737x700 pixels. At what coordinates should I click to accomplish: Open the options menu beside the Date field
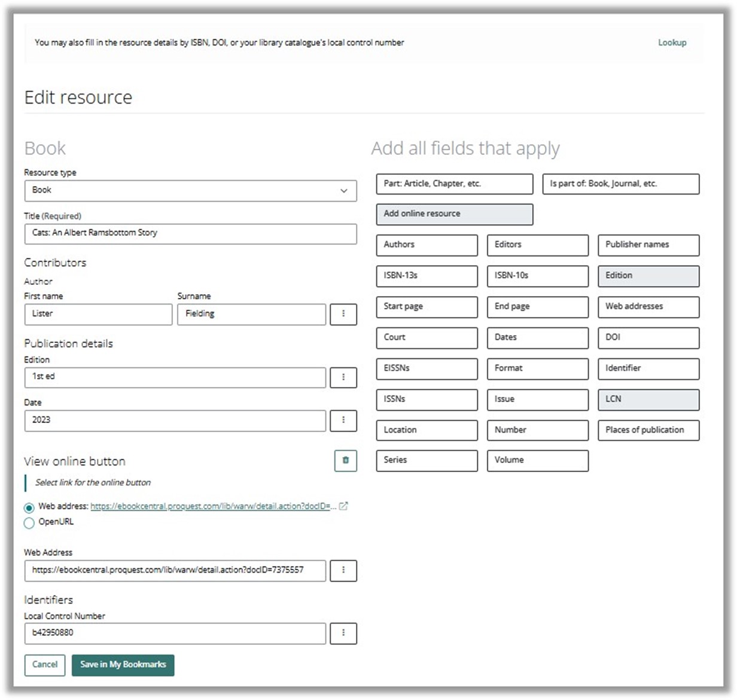pyautogui.click(x=343, y=420)
